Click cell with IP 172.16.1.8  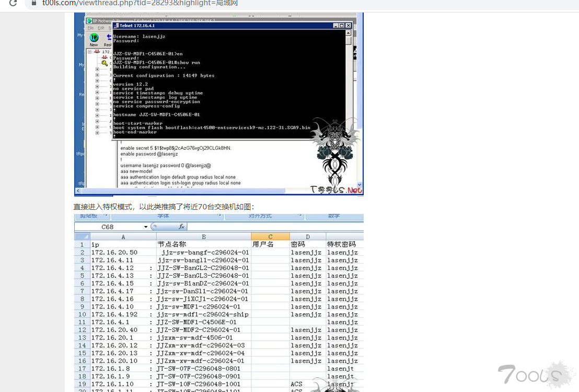(x=123, y=369)
